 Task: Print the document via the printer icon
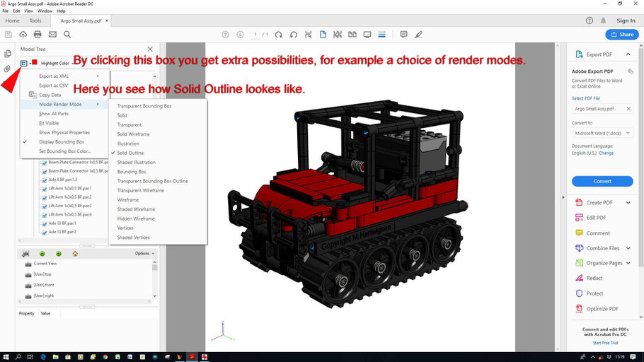pyautogui.click(x=38, y=35)
